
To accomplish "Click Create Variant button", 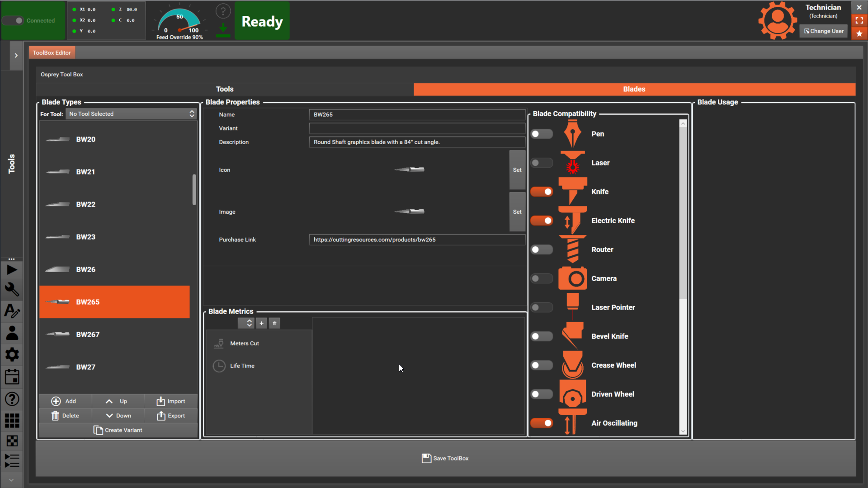I will (118, 430).
